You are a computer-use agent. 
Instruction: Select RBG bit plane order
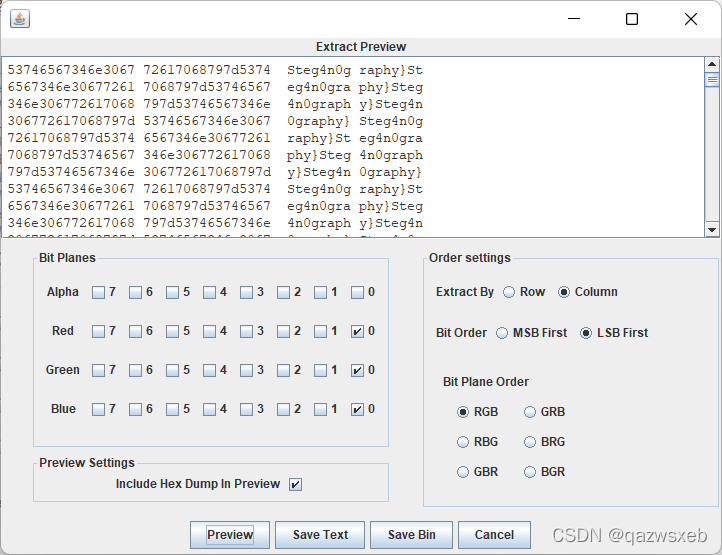click(x=463, y=442)
